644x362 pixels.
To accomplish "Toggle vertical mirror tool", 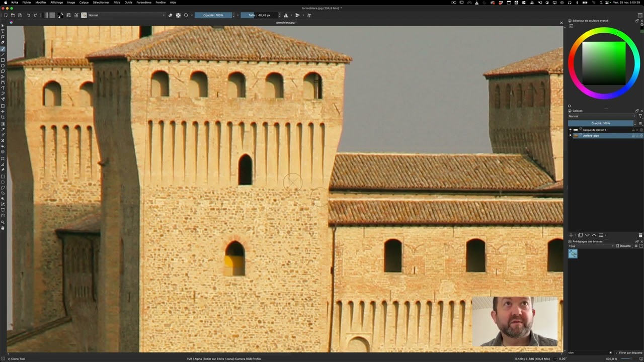I will (x=297, y=15).
